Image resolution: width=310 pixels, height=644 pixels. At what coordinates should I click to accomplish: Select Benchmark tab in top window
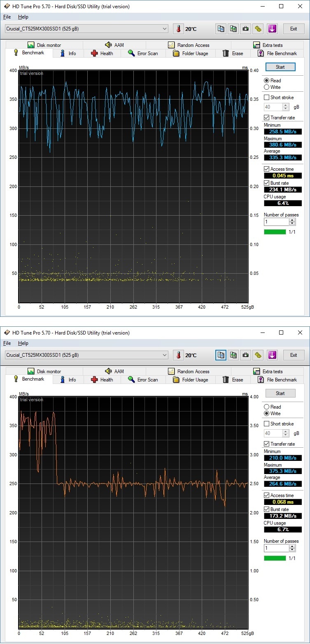pos(29,53)
